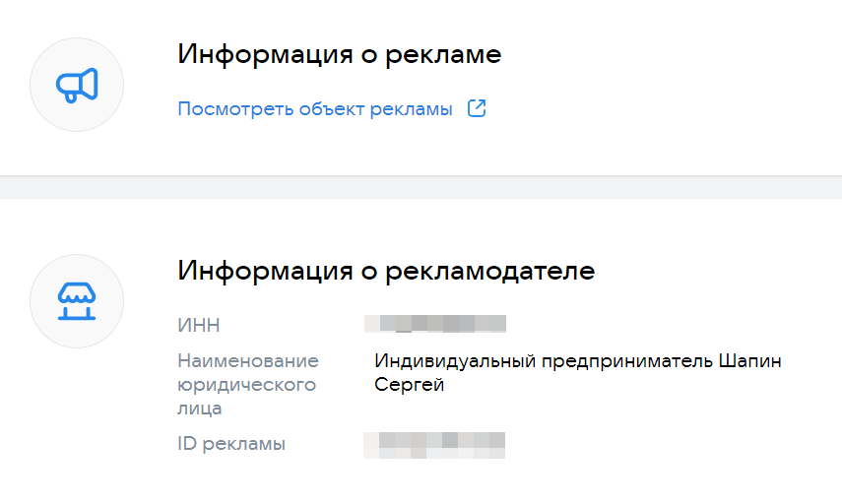This screenshot has height=504, width=842.
Task: Click the first name "Сергей"
Action: [410, 385]
